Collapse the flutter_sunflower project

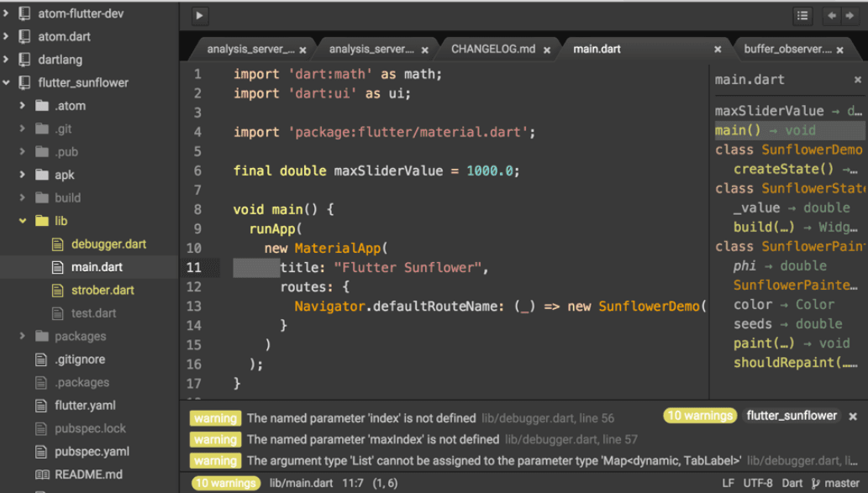(6, 82)
